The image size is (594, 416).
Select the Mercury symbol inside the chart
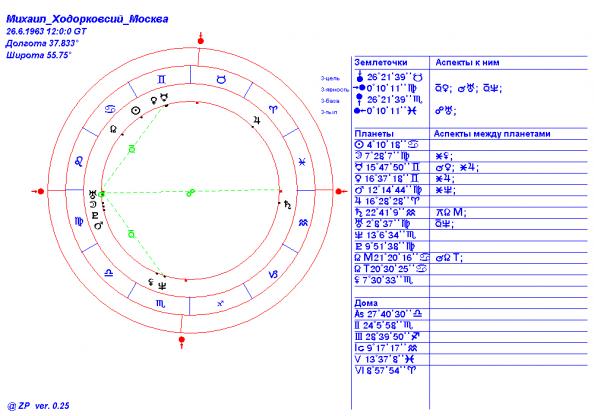(164, 97)
